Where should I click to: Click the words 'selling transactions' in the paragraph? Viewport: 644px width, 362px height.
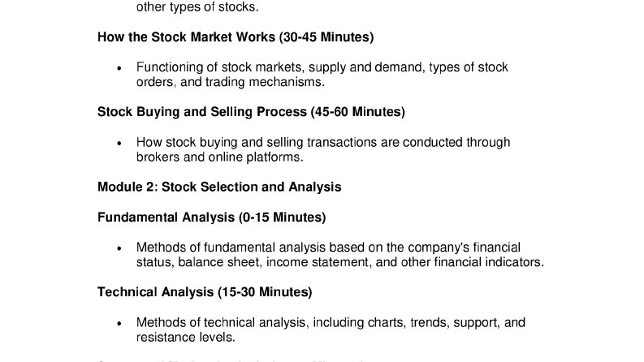click(322, 142)
